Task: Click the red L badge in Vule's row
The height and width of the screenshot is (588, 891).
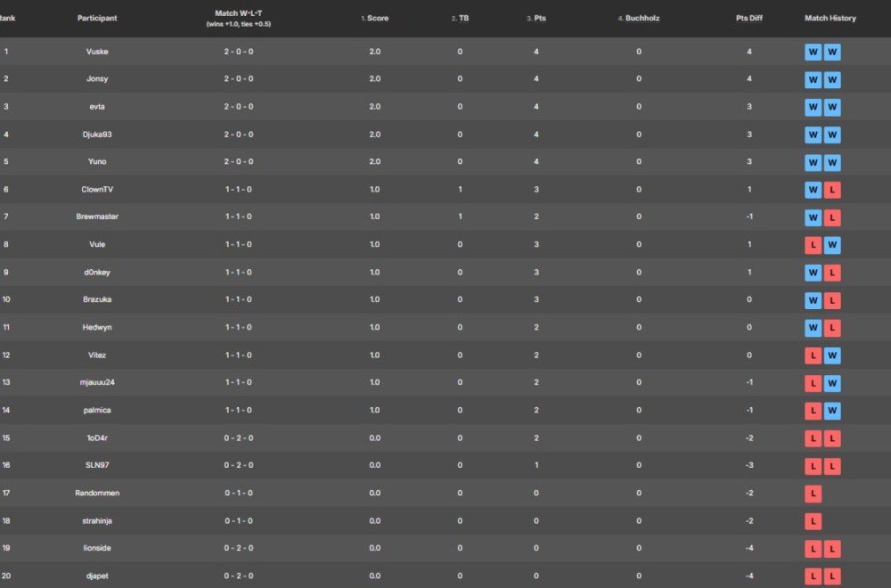Action: (x=813, y=246)
